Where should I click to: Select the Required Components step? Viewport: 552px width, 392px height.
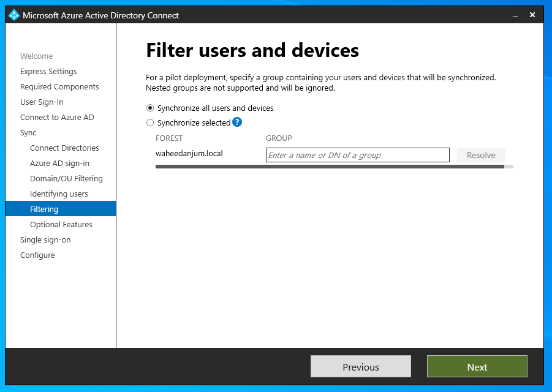pyautogui.click(x=59, y=86)
